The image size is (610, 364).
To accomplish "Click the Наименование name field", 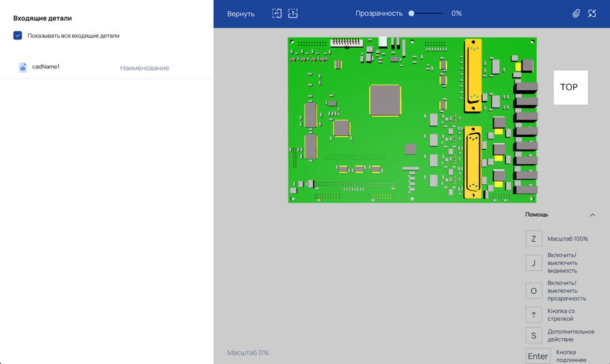I will pyautogui.click(x=144, y=68).
